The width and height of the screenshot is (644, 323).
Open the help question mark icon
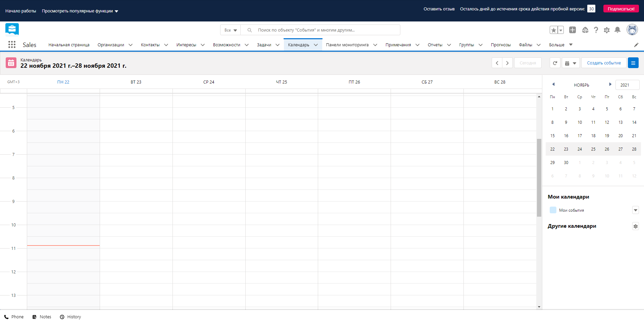point(596,30)
